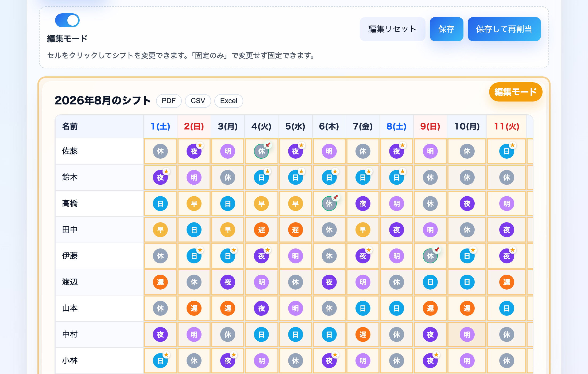Click 山本's 夜 shift on 4(火)
The height and width of the screenshot is (374, 588).
click(261, 308)
